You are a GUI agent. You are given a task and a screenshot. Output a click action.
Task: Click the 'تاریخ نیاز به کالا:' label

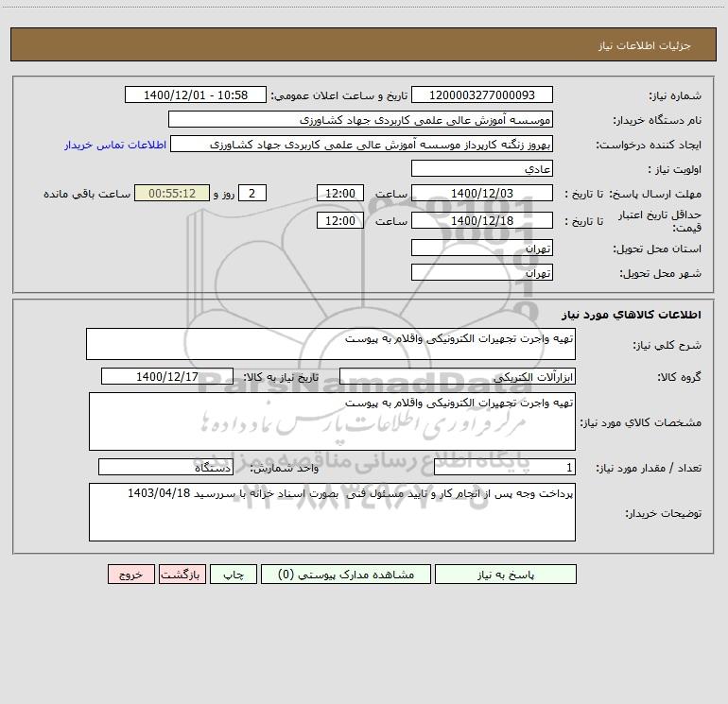pyautogui.click(x=281, y=377)
